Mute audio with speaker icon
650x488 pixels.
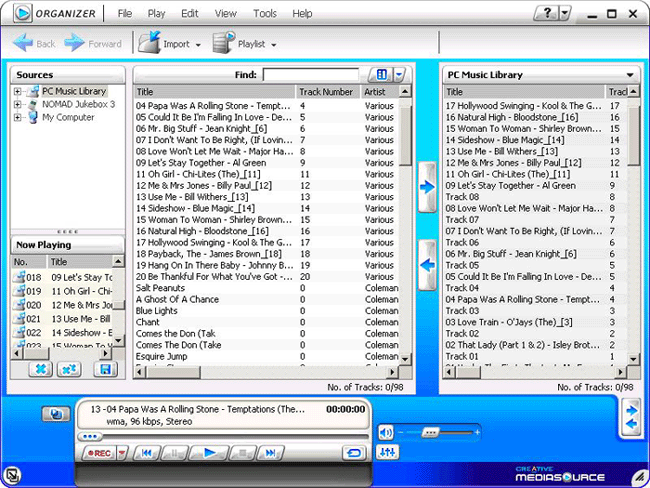386,432
